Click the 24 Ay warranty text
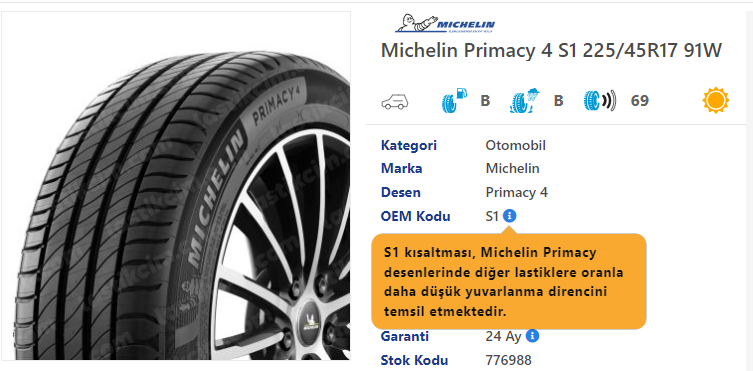The height and width of the screenshot is (371, 753). (x=503, y=336)
